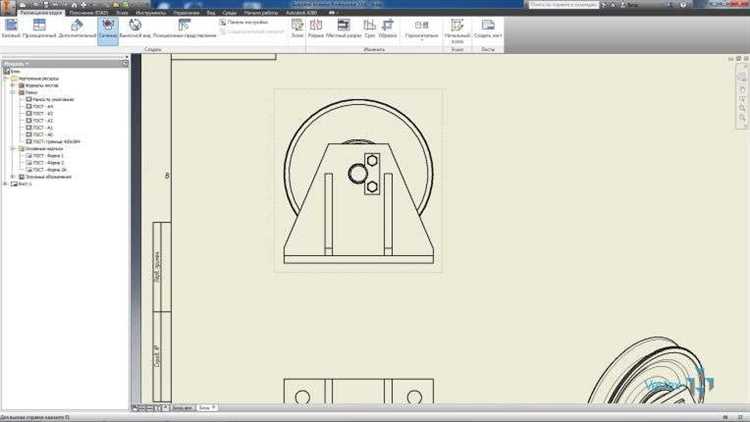Select the Projected view tool (Проекционный)
Image resolution: width=750 pixels, height=422 pixels.
point(39,29)
